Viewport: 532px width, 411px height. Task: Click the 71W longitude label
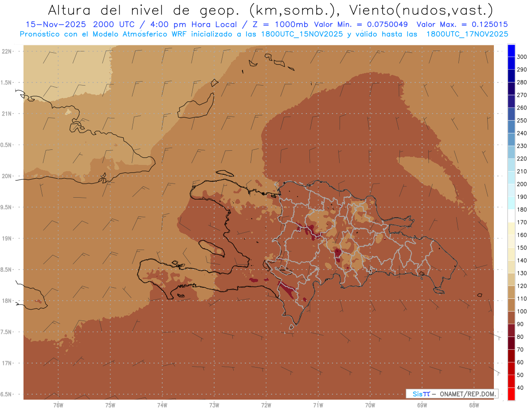click(318, 405)
